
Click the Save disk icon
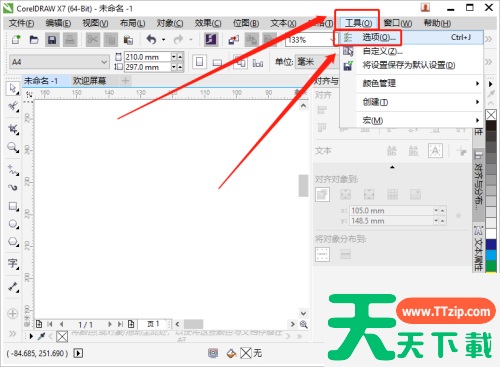tap(52, 40)
